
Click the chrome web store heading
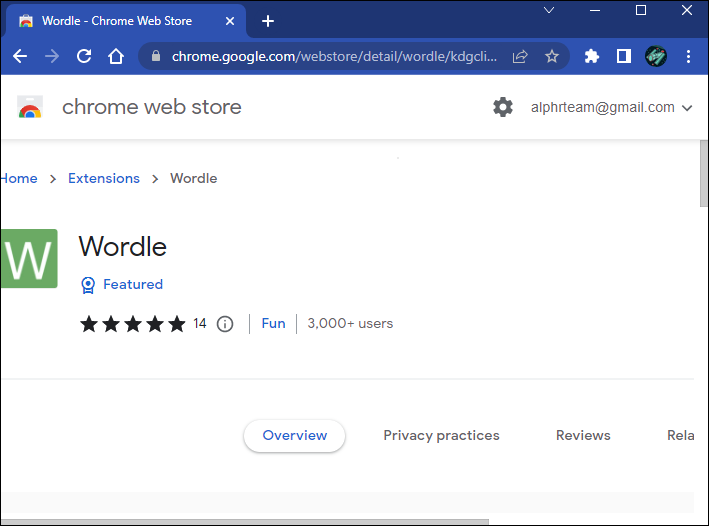[151, 107]
